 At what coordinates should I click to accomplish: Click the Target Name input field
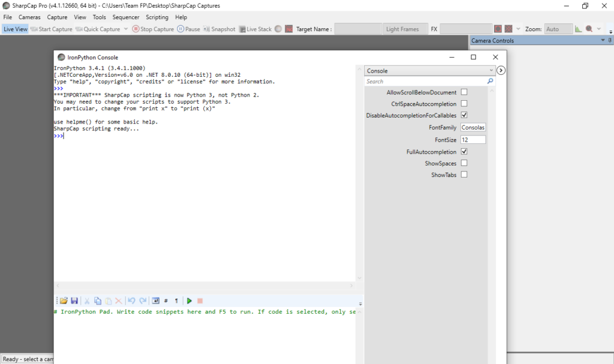coord(357,29)
